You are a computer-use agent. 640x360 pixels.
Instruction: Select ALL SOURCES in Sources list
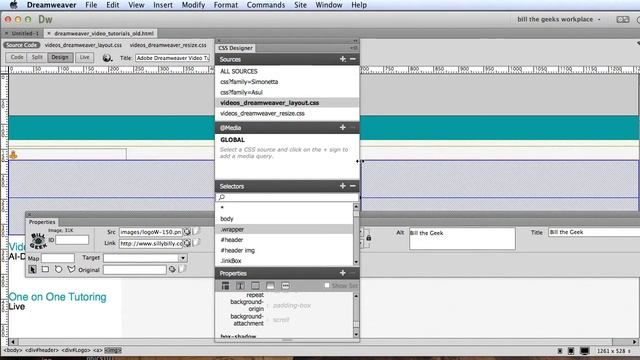287,71
